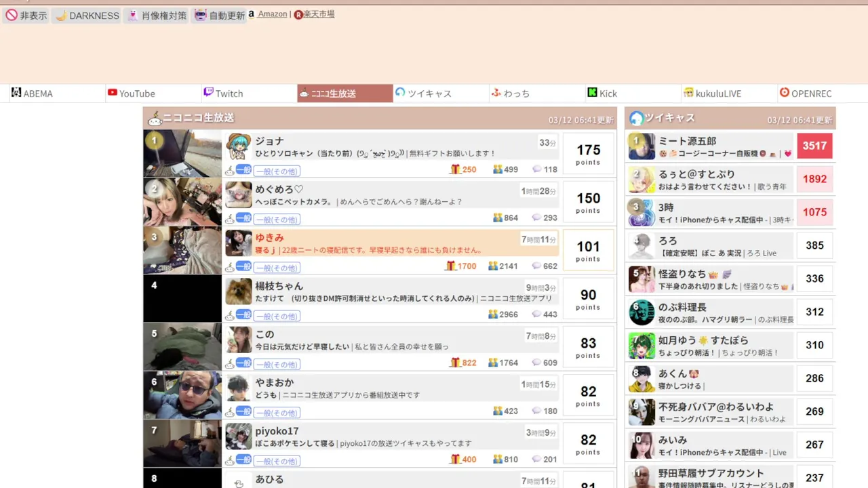The height and width of the screenshot is (488, 868).
Task: Click この's avatar icon
Action: pyautogui.click(x=239, y=340)
